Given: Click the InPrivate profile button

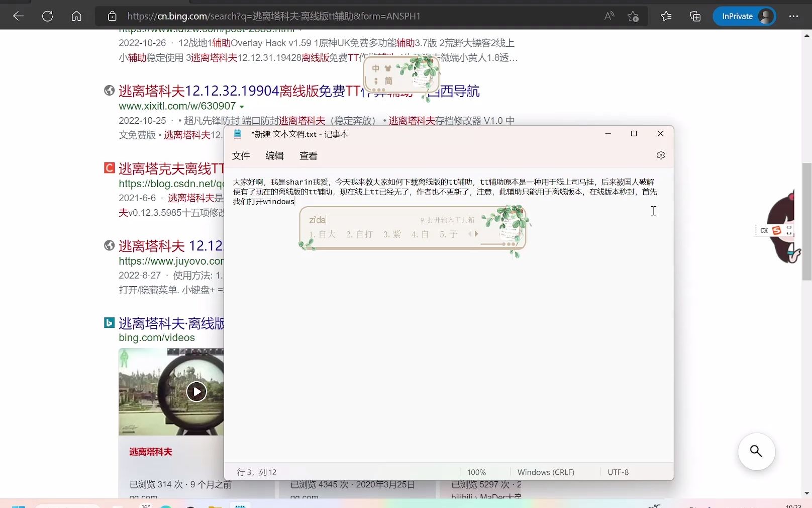Looking at the screenshot, I should 745,16.
